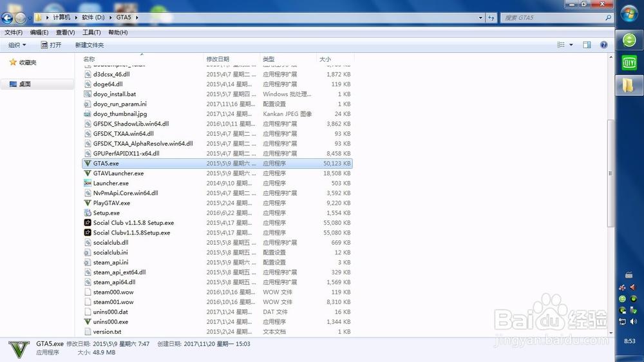Expand the recent pages dropdown arrow

point(30,18)
